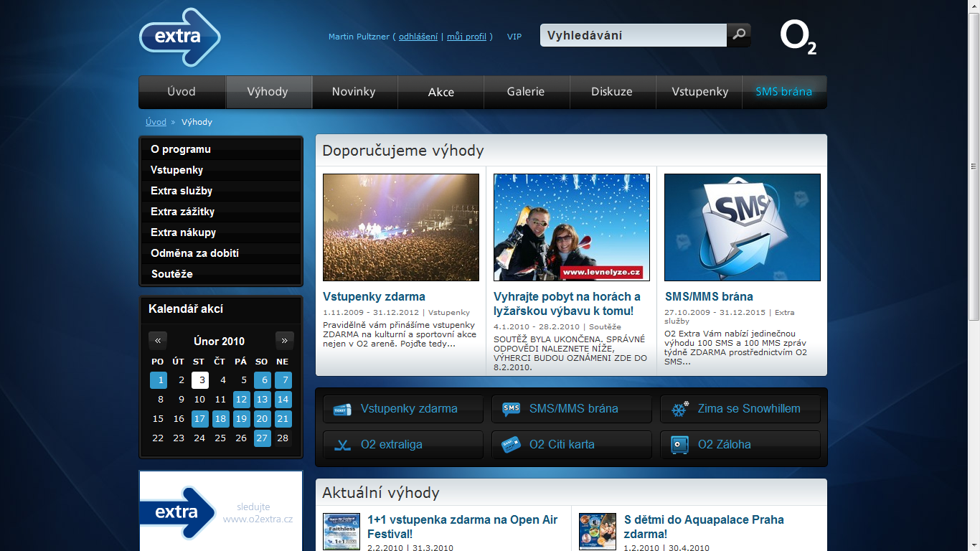Select February 17 in the calendar
Viewport: 980px width, 551px height.
[199, 418]
